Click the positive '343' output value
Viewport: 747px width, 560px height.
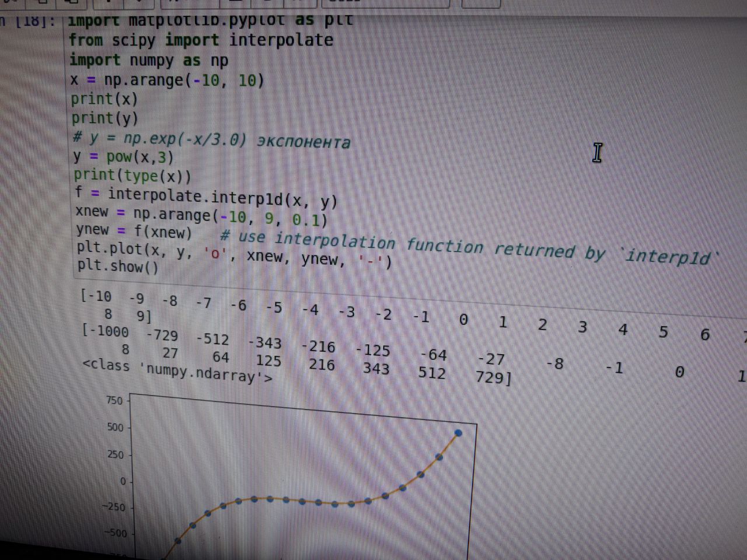tap(376, 369)
